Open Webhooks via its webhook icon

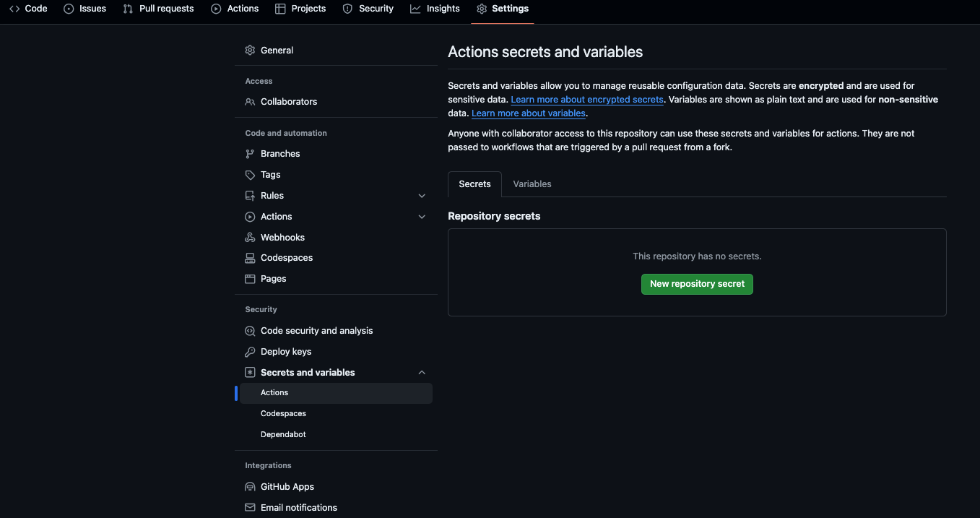click(249, 237)
